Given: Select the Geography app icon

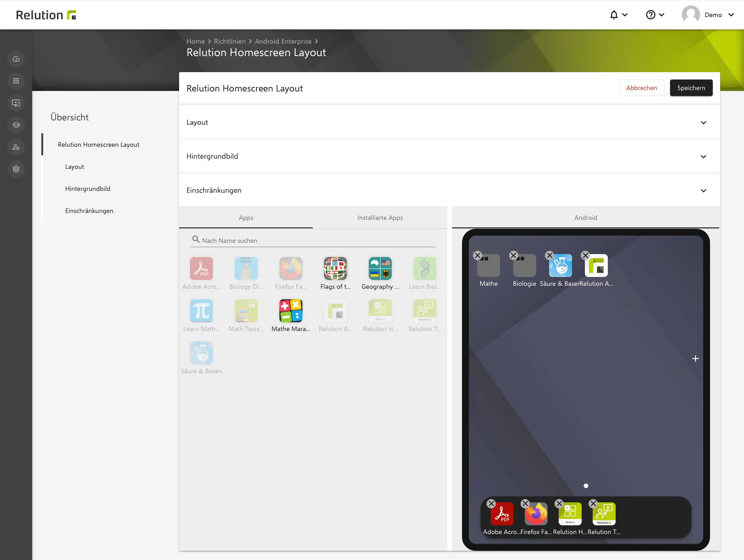Looking at the screenshot, I should pos(380,269).
